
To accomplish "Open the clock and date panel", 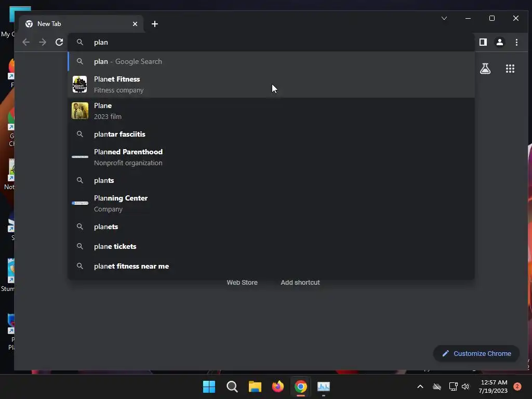I will [x=494, y=387].
